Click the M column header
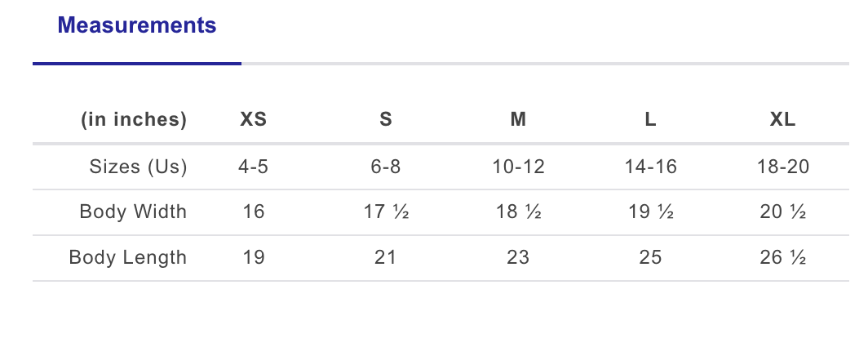868x343 pixels. (518, 120)
